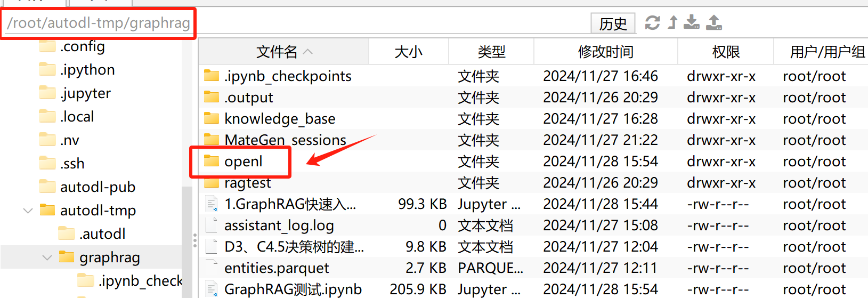The width and height of the screenshot is (868, 298).
Task: Select the GraphRAG测试.ipynb file name
Action: tap(293, 289)
